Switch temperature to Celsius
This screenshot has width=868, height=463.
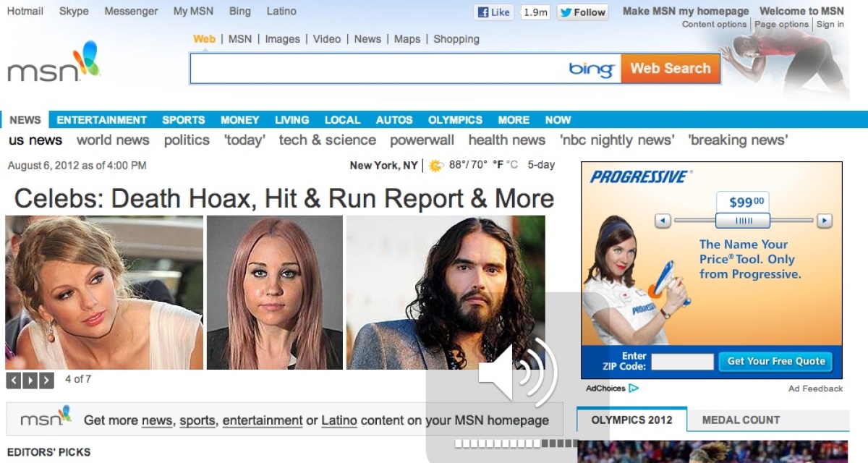512,165
